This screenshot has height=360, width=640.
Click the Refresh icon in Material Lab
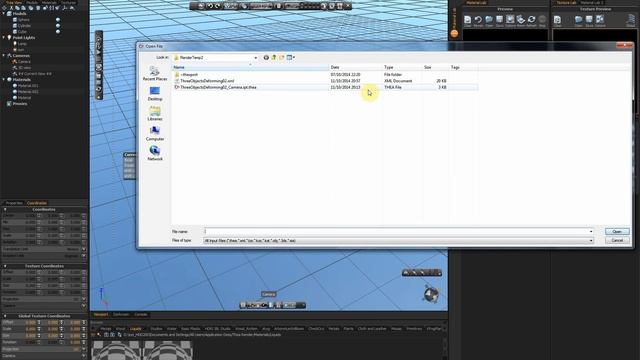pyautogui.click(x=531, y=20)
